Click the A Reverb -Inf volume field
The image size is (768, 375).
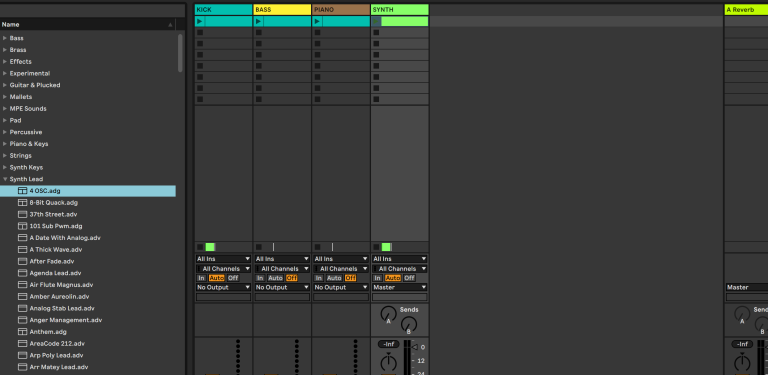coord(742,344)
